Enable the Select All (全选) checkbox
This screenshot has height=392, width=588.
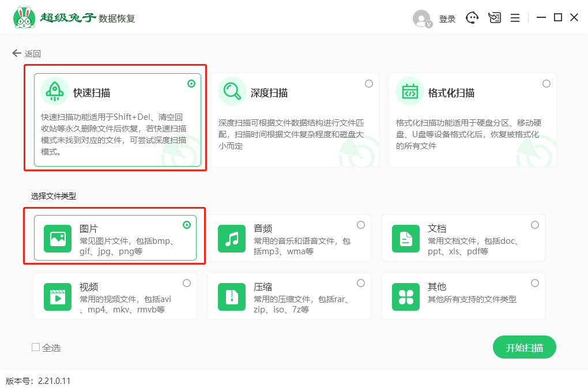pos(36,347)
